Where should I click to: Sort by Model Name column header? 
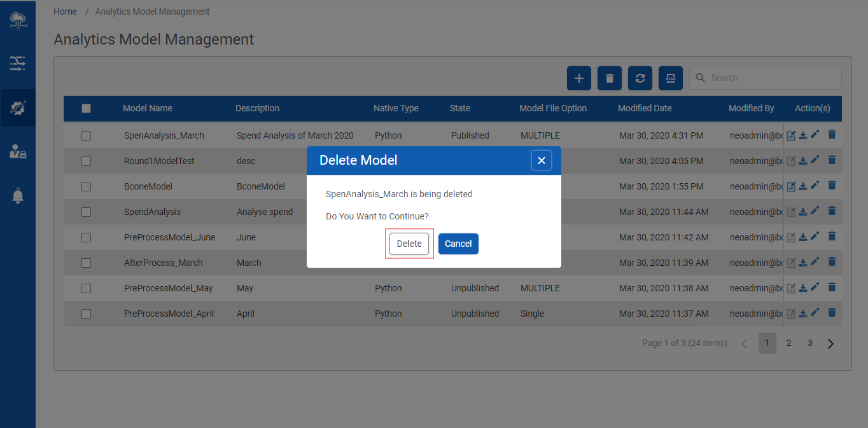(x=148, y=108)
